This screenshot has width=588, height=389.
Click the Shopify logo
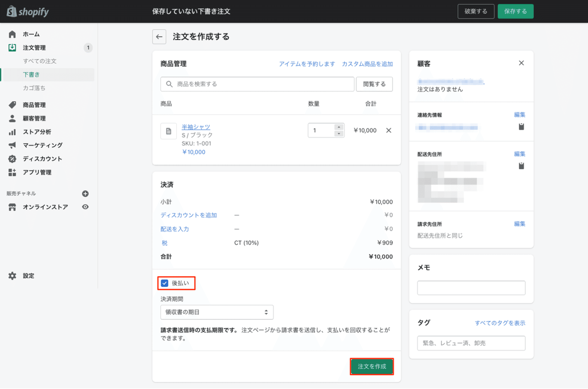point(28,11)
